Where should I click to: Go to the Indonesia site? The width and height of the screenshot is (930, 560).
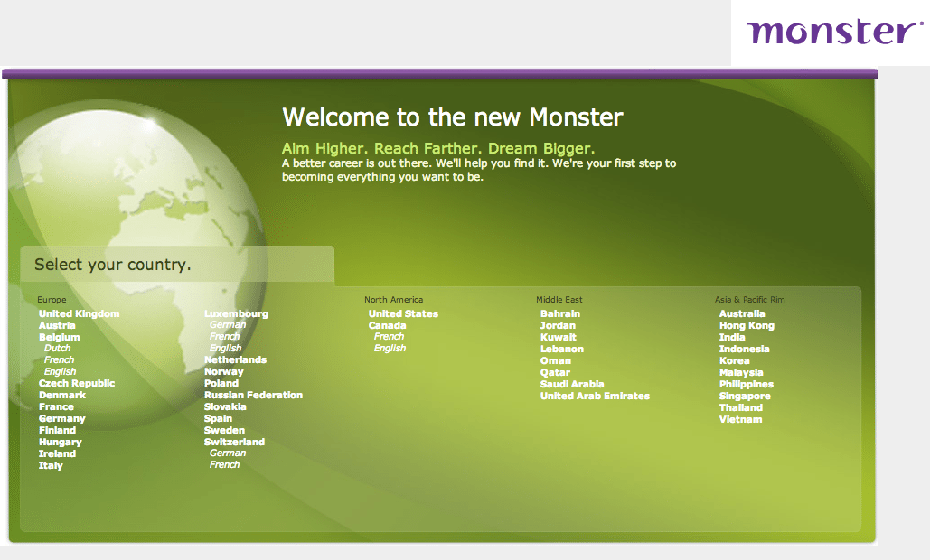(745, 349)
